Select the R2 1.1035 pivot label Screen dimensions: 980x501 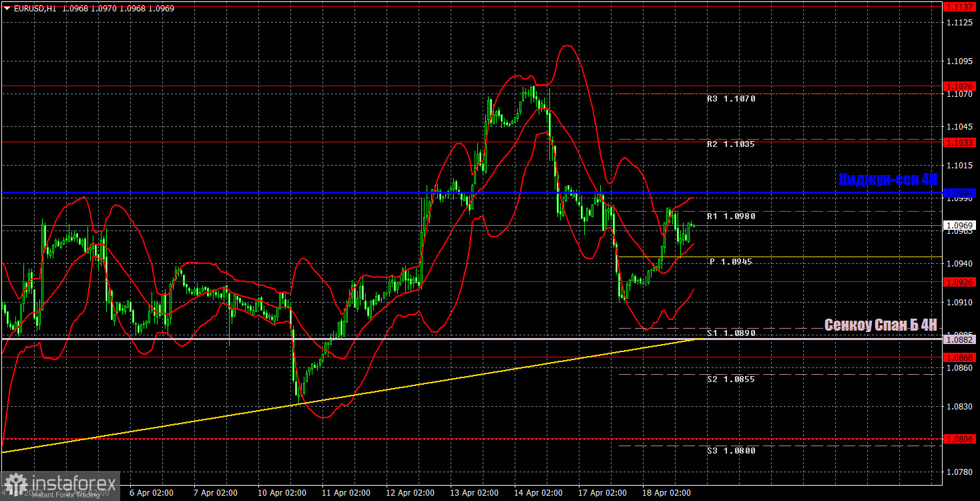[x=731, y=144]
